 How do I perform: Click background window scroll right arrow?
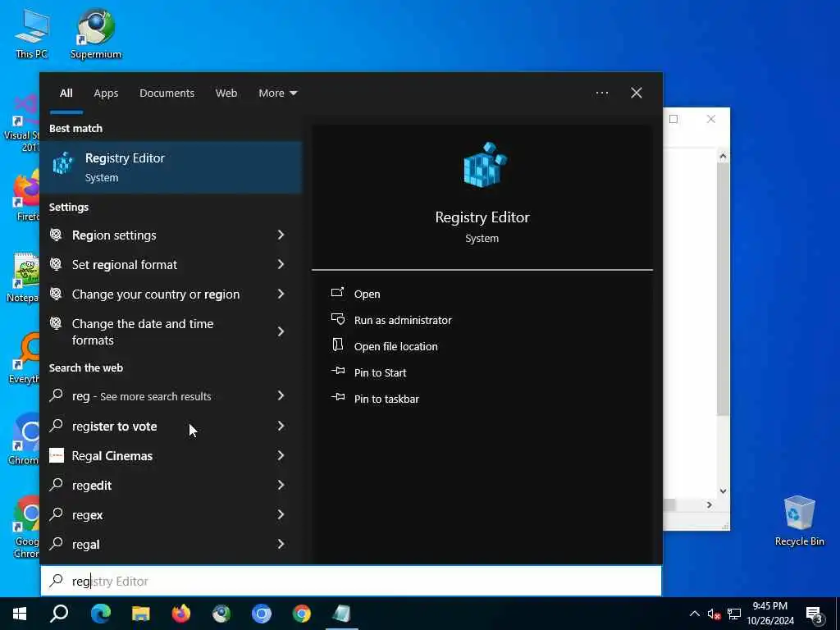pos(710,504)
